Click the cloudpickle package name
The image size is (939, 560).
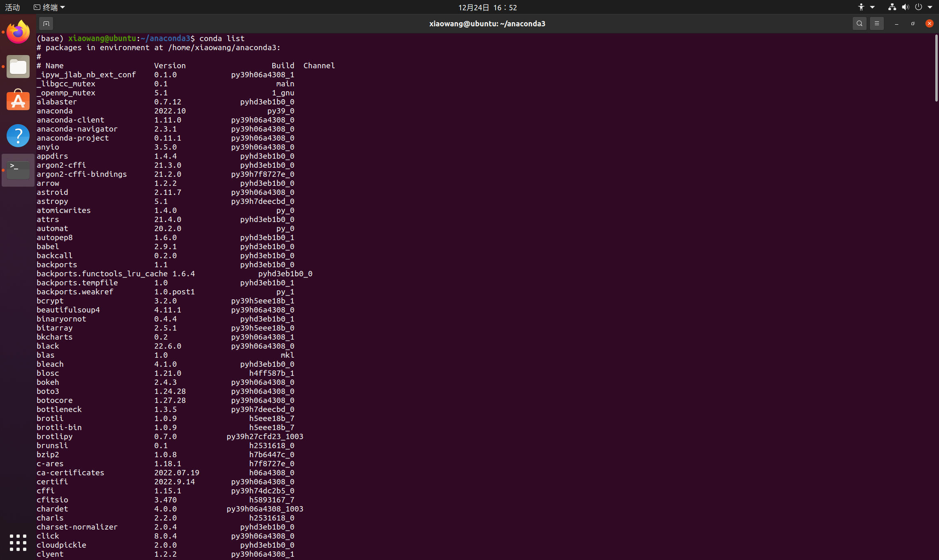coord(61,545)
